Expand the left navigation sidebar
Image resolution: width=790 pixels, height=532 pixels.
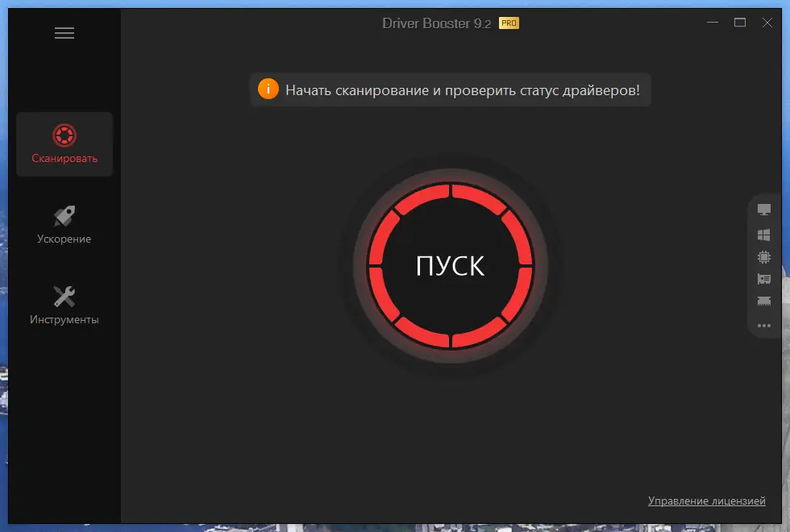(64, 33)
